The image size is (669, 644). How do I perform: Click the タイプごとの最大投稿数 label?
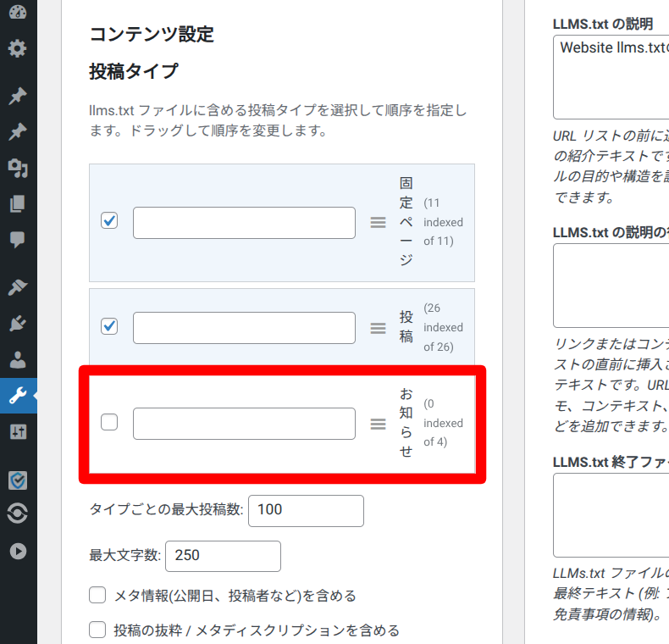pos(166,509)
